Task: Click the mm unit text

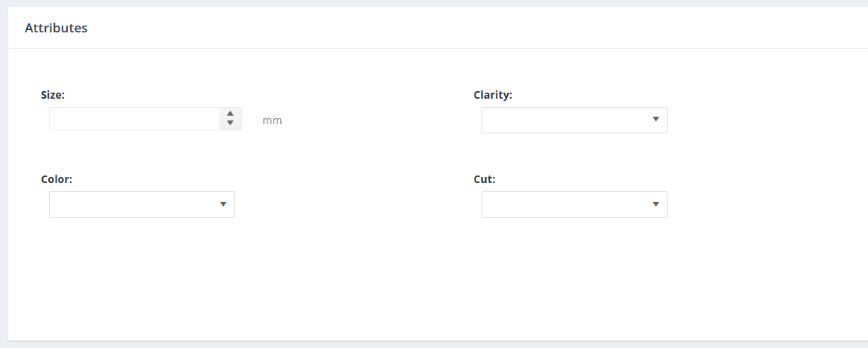Action: click(272, 121)
